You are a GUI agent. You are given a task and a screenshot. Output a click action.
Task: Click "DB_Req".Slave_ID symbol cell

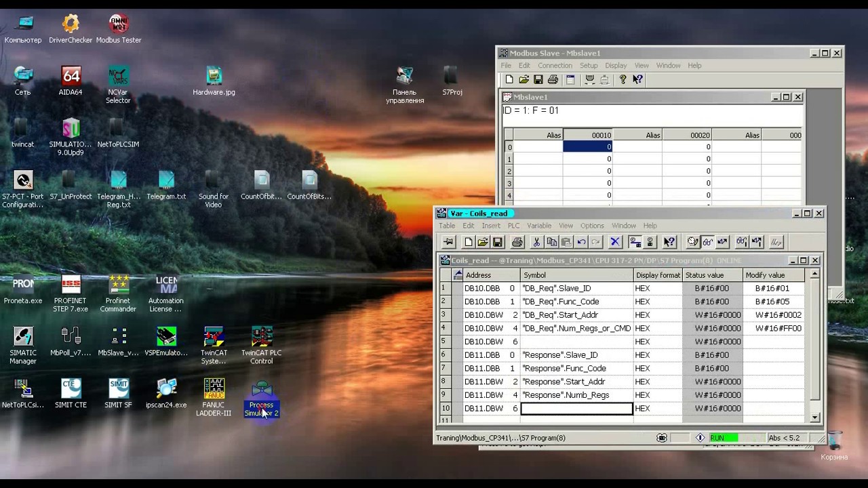click(576, 288)
